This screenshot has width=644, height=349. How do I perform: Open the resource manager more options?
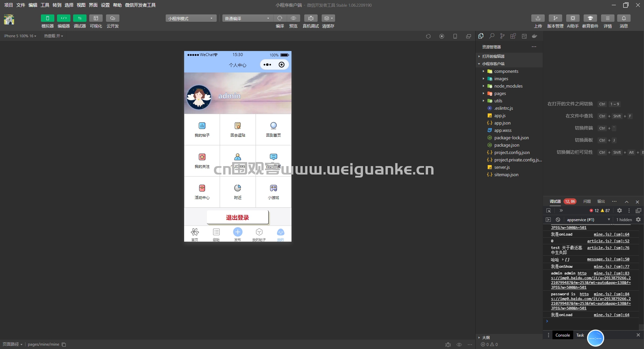click(x=534, y=47)
